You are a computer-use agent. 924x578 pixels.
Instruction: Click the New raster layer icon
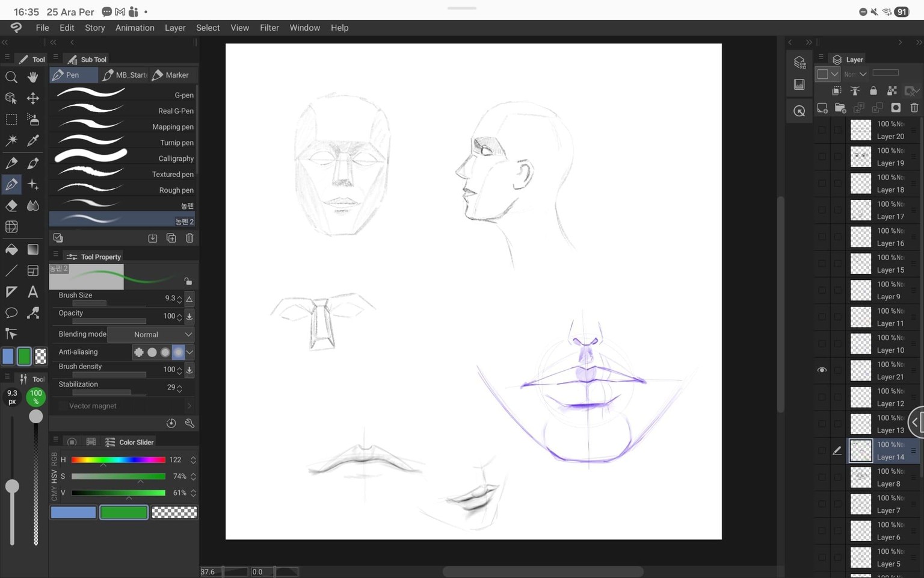pyautogui.click(x=822, y=108)
